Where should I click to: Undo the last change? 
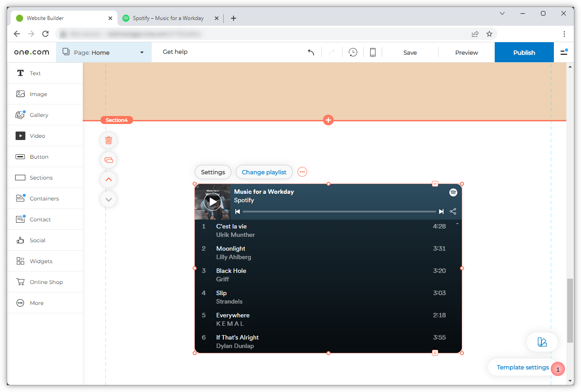(x=311, y=52)
